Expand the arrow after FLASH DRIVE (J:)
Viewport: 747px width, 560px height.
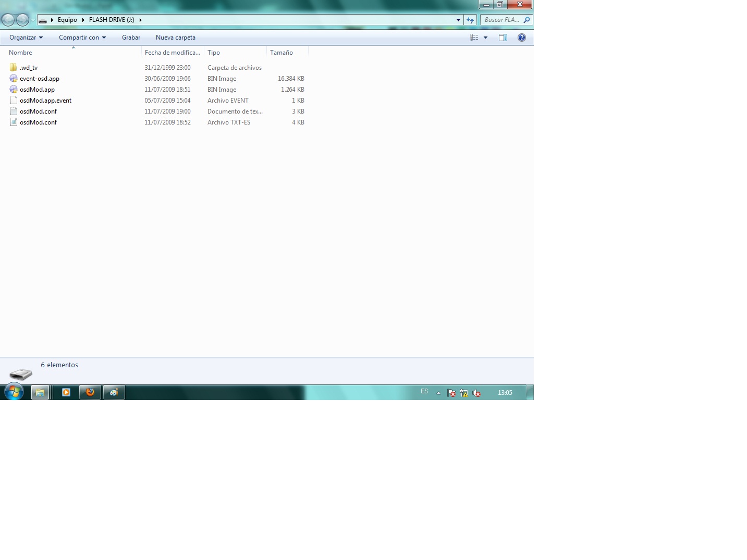140,20
